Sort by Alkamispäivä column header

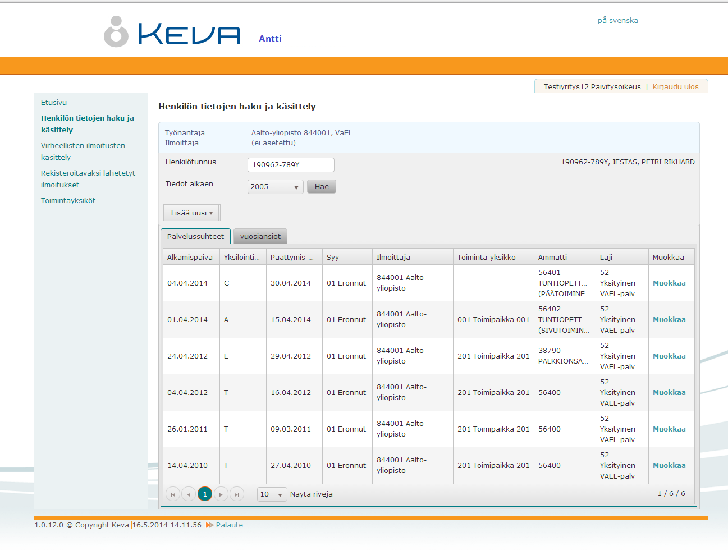(x=191, y=258)
